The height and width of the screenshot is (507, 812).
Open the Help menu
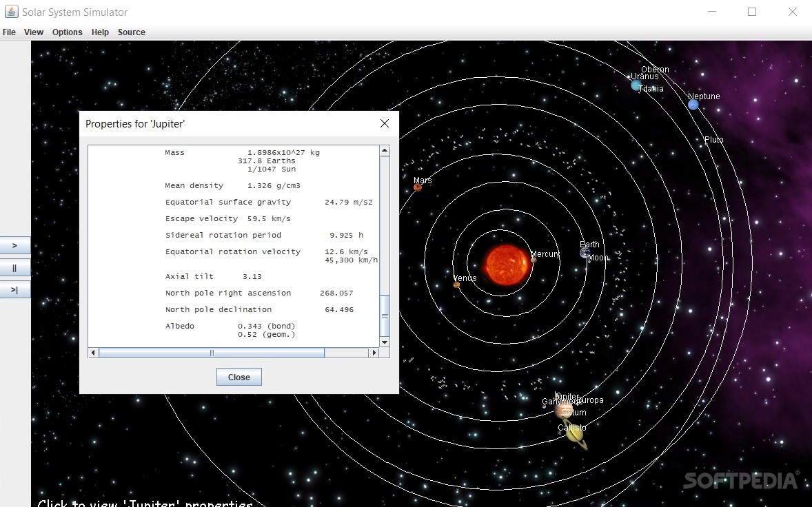coord(100,32)
